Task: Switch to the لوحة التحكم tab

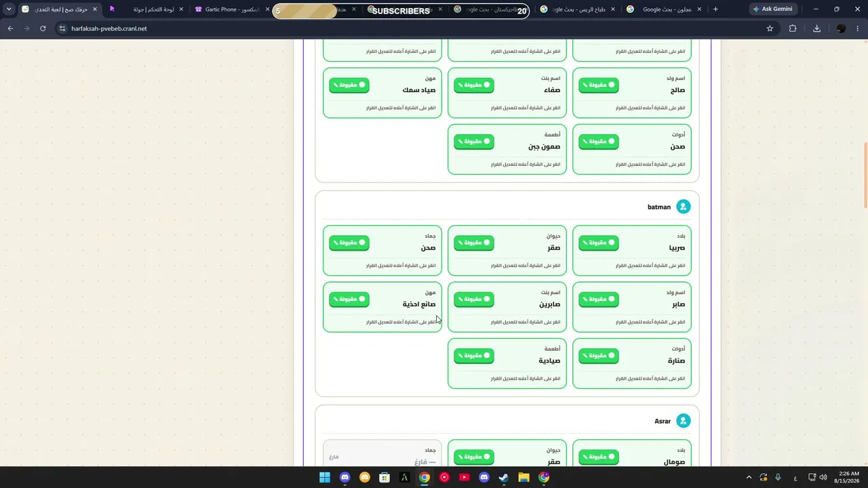Action: tap(145, 9)
